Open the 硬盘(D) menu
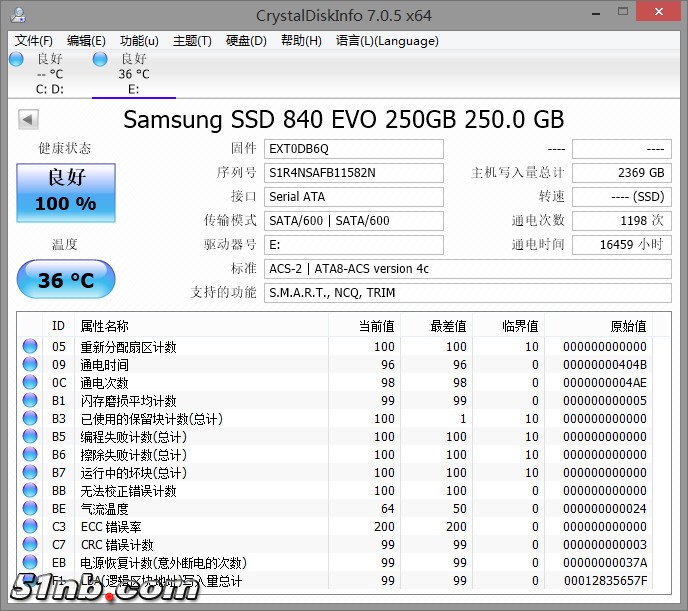 click(x=246, y=41)
